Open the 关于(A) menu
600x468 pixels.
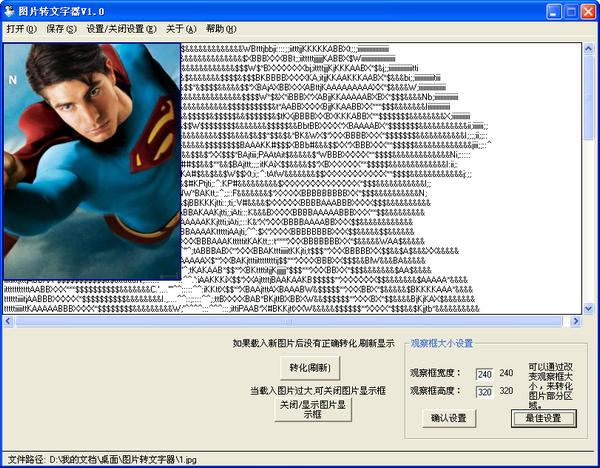pyautogui.click(x=181, y=29)
